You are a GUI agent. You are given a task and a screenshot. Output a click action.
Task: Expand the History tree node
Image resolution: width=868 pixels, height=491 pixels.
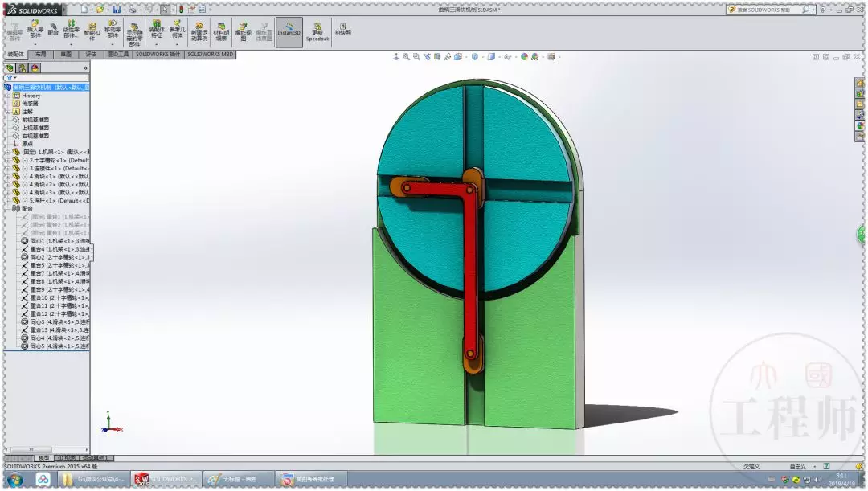[x=7, y=96]
